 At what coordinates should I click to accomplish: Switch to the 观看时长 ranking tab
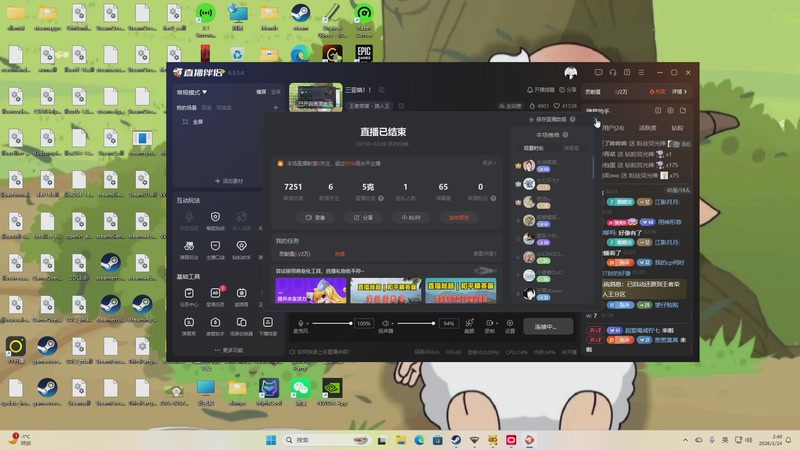pos(534,148)
